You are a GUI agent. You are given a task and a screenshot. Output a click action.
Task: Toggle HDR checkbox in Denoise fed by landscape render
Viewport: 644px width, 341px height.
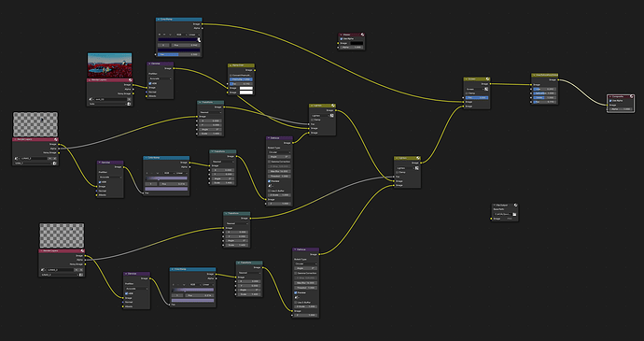pyautogui.click(x=150, y=83)
